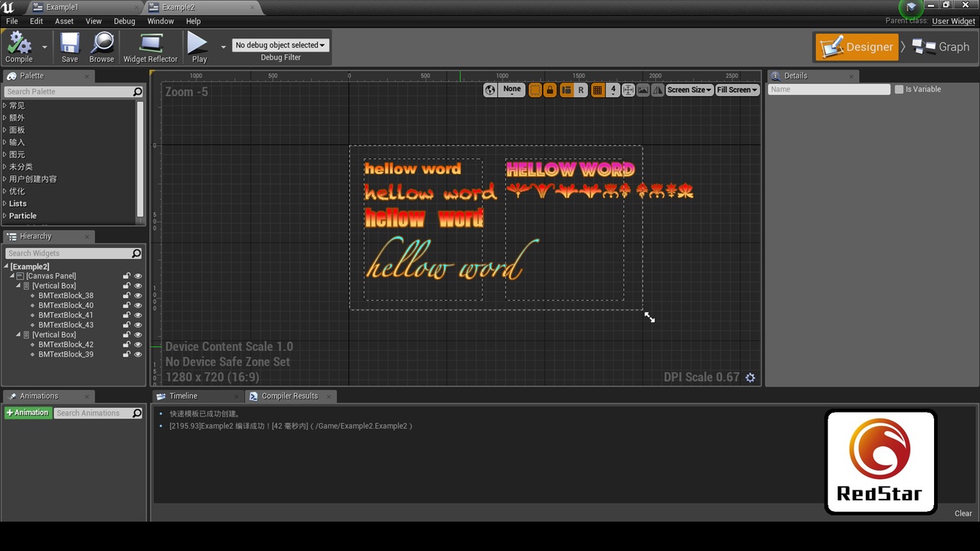Image resolution: width=980 pixels, height=551 pixels.
Task: Switch to Graph mode
Action: click(x=941, y=47)
